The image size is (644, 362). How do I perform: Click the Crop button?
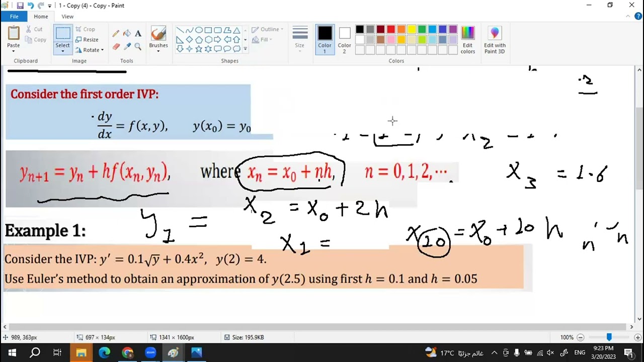85,29
